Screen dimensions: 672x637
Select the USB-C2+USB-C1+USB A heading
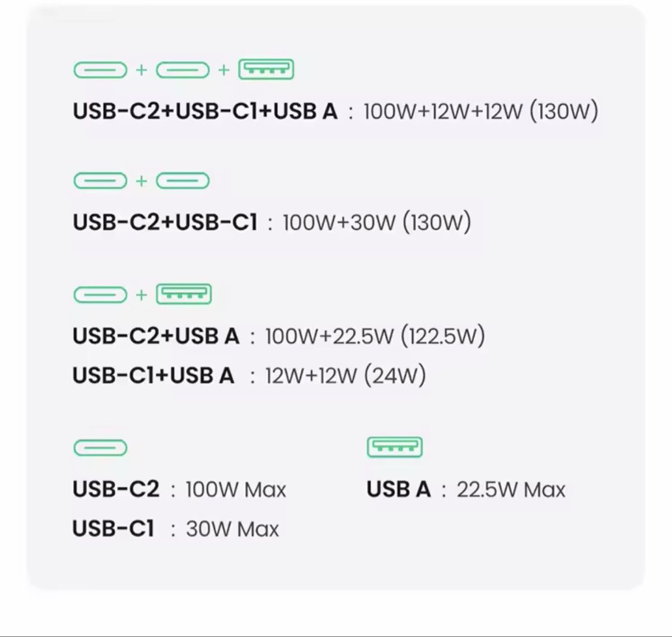(205, 111)
